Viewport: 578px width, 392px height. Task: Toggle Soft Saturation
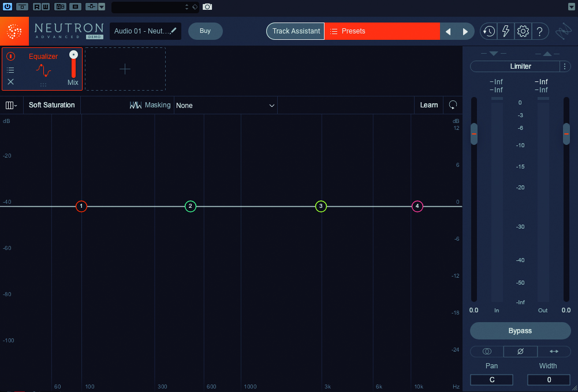click(51, 105)
